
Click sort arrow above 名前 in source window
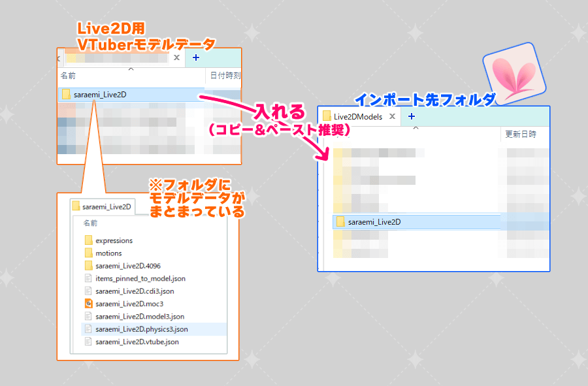point(131,69)
